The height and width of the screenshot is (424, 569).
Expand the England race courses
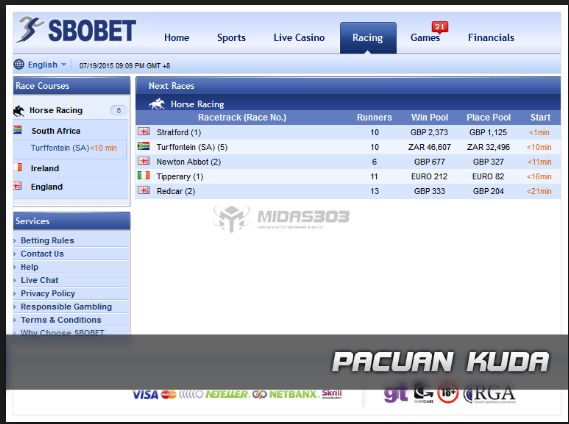point(46,187)
